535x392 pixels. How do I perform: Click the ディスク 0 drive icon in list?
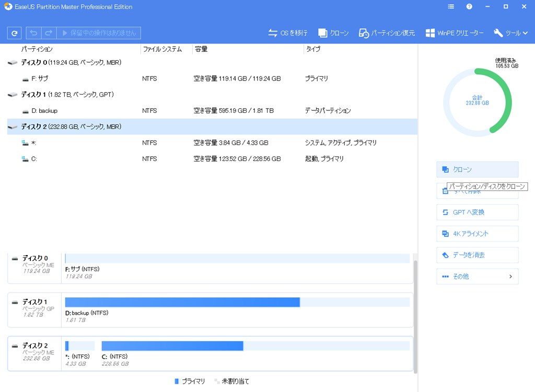coord(13,63)
